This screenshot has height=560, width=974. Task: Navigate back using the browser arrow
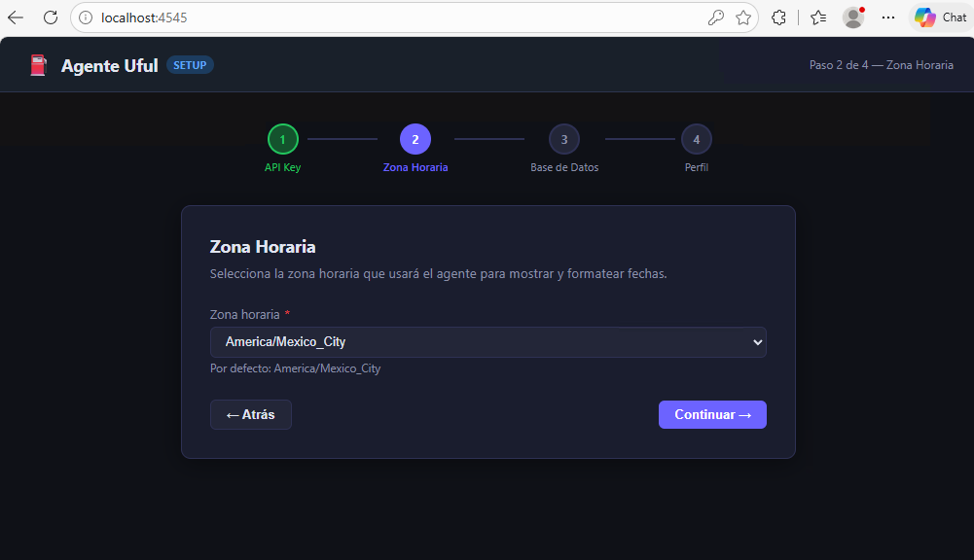tap(16, 17)
